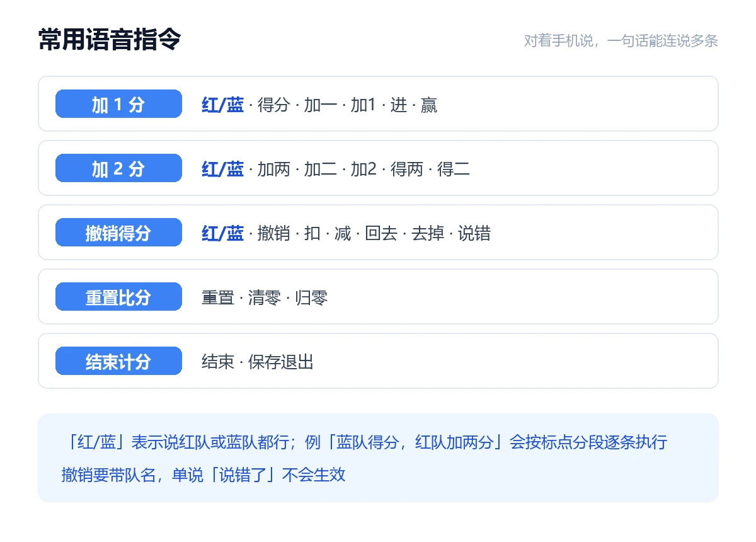The width and height of the screenshot is (756, 542).
Task: Click "红/蓝" in the 加 1 分 row
Action: (222, 105)
